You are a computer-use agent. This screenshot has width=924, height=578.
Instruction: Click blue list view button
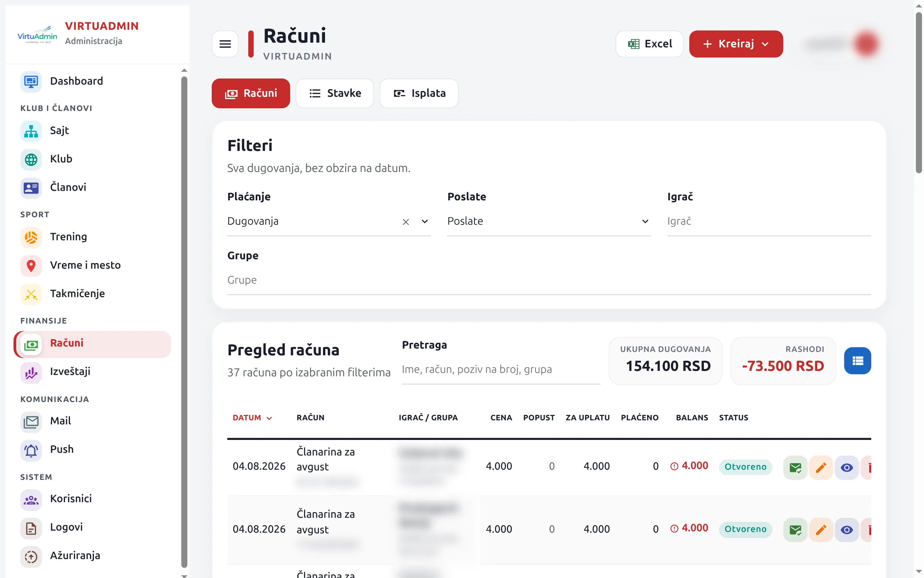[857, 360]
